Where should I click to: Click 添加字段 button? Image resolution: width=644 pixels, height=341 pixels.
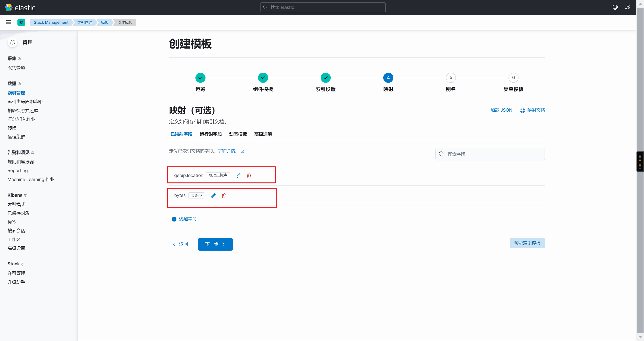click(184, 219)
